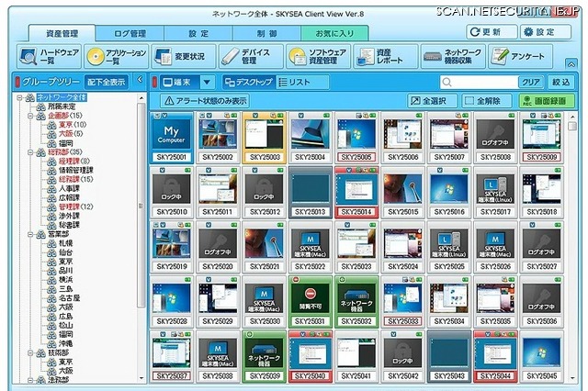Image resolution: width=588 pixels, height=391 pixels.
Task: Select 沖縄 group in tree
Action: pos(65,344)
